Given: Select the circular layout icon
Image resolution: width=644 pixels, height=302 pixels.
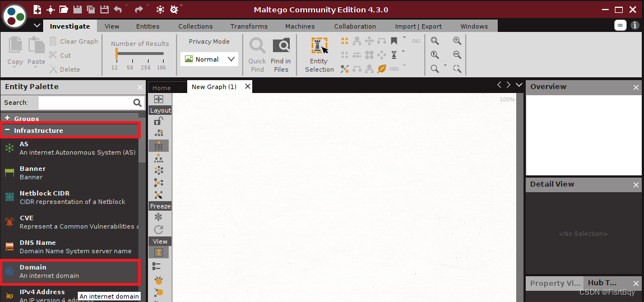Looking at the screenshot, I should click(x=159, y=170).
